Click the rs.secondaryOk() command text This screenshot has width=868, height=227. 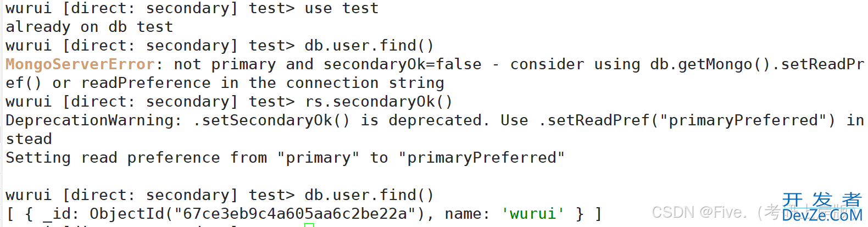[x=379, y=102]
